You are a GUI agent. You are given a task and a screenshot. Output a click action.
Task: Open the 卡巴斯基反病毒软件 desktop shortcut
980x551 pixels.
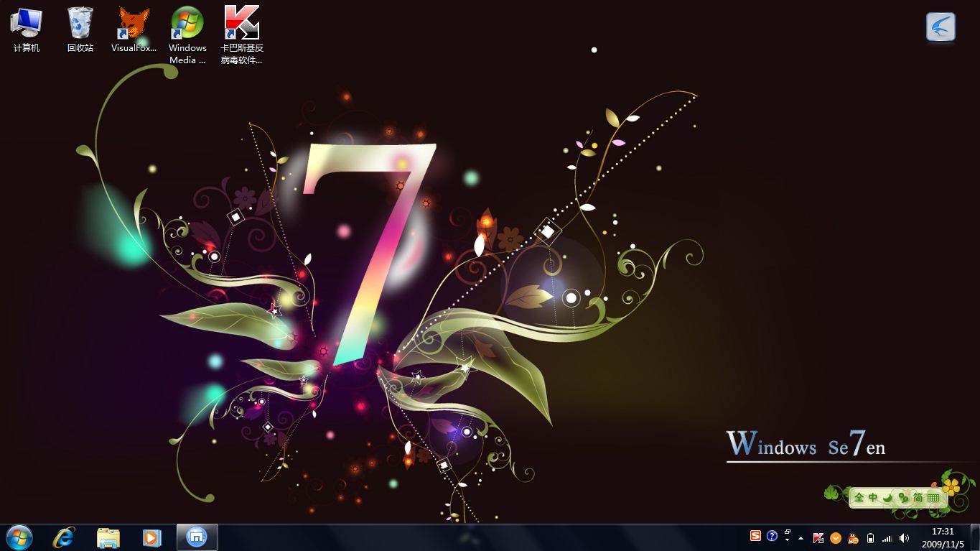coord(241,36)
